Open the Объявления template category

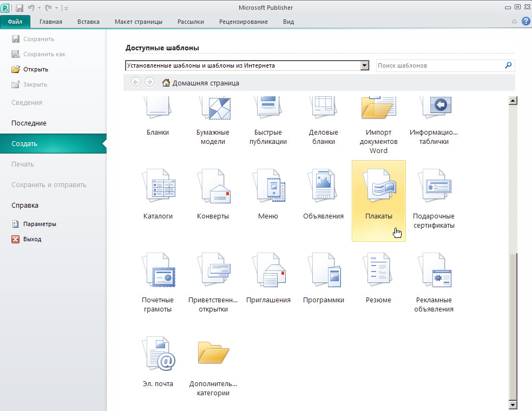323,195
